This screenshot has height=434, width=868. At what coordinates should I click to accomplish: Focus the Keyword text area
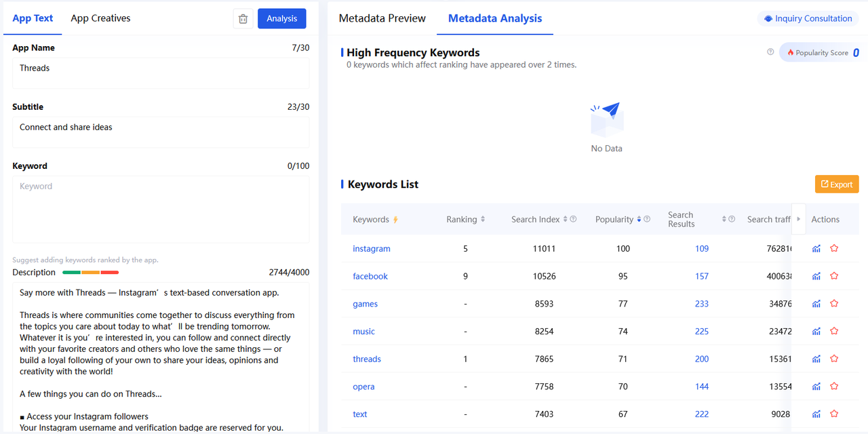coord(161,209)
